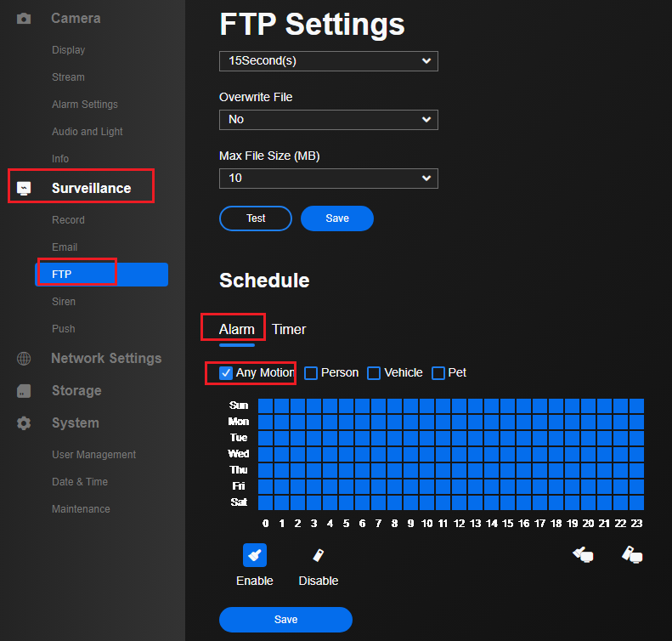Click the fill-all schedule brush icon
The width and height of the screenshot is (672, 641).
tap(582, 554)
